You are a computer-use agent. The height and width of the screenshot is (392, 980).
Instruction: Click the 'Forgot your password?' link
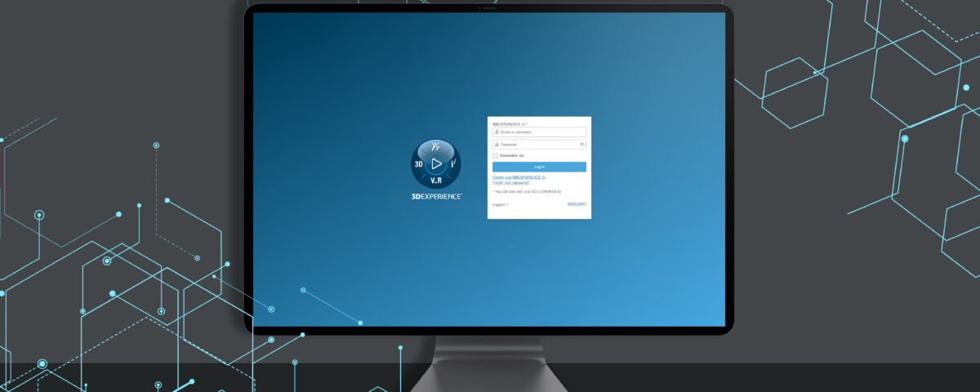click(511, 183)
